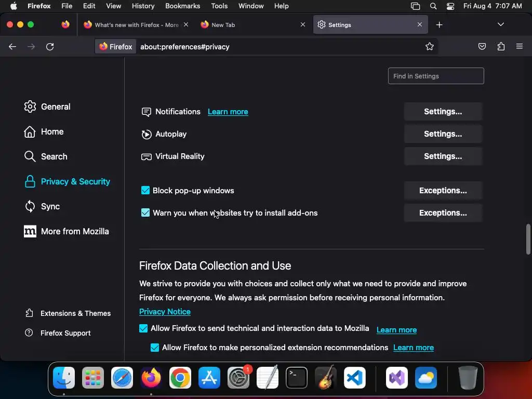
Task: Reload the current page
Action: pos(50,46)
